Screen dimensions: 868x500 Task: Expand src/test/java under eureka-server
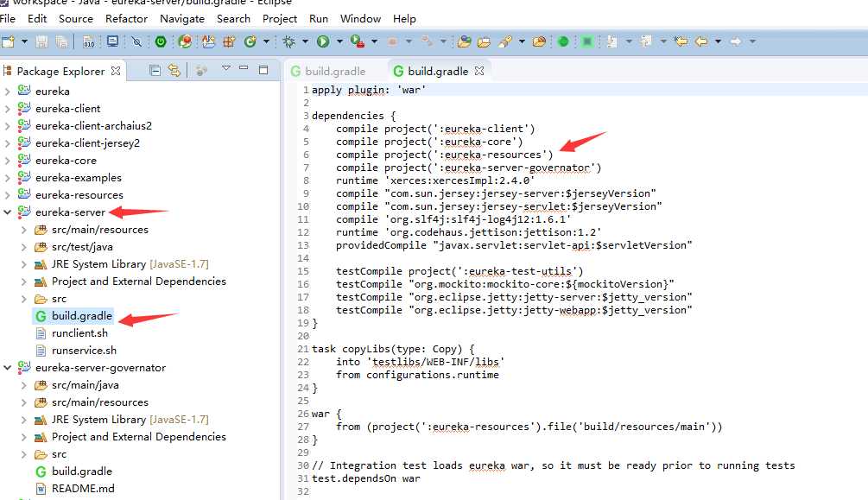[x=24, y=247]
